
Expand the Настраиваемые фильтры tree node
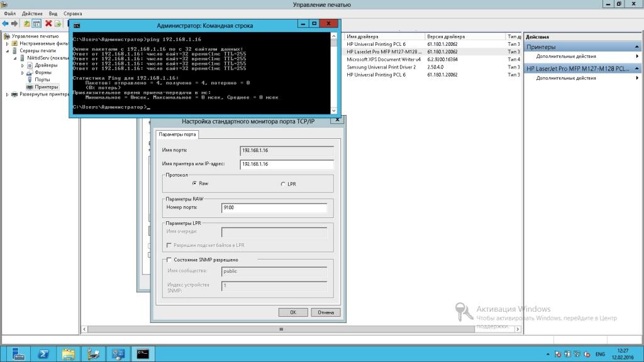[x=8, y=44]
